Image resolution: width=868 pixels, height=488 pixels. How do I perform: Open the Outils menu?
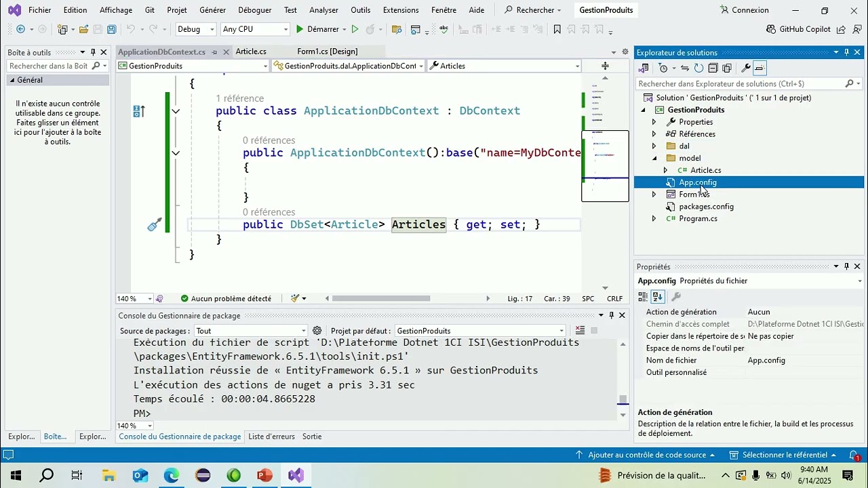point(361,10)
